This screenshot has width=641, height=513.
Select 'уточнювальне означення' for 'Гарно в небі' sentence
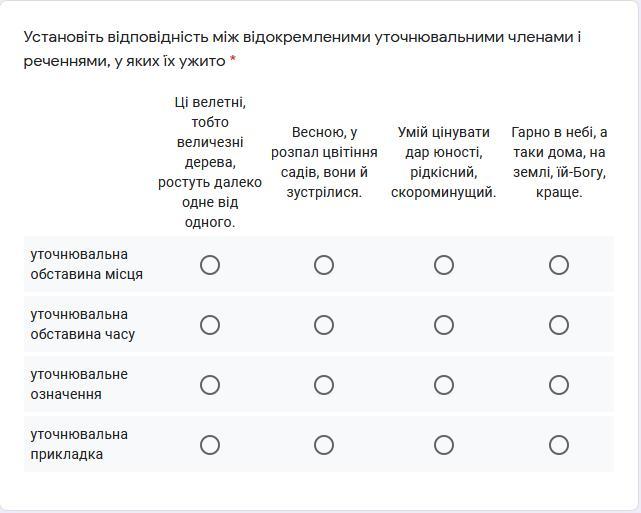pyautogui.click(x=558, y=385)
